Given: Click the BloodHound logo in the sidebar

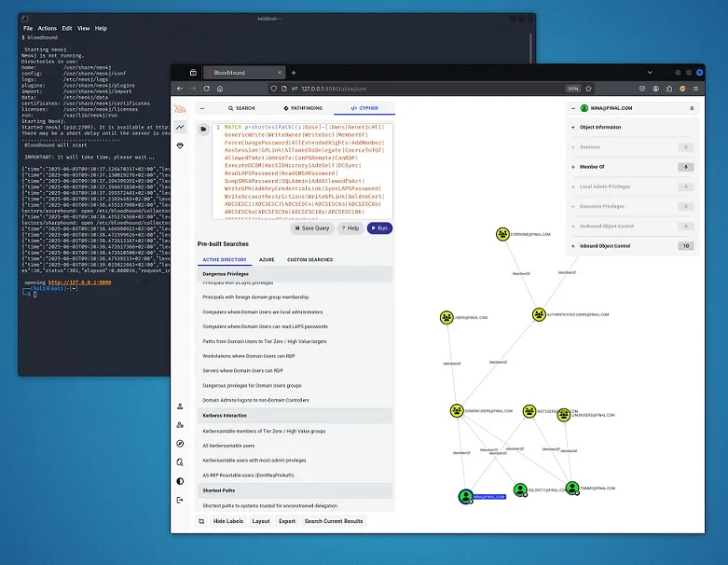Looking at the screenshot, I should point(180,109).
